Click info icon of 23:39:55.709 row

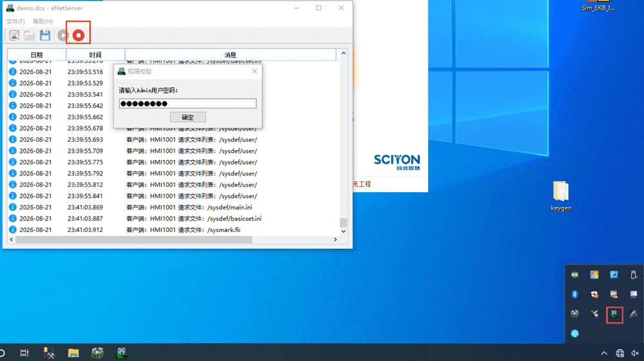(x=13, y=151)
